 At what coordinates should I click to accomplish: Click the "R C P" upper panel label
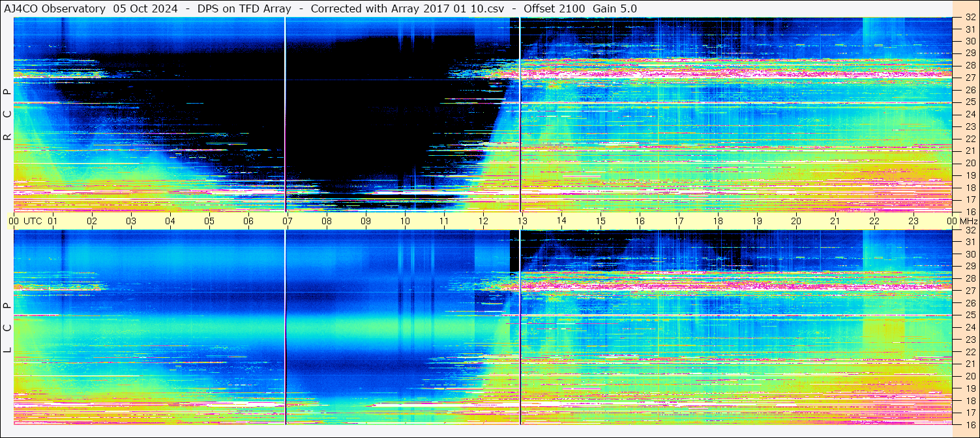(x=7, y=115)
